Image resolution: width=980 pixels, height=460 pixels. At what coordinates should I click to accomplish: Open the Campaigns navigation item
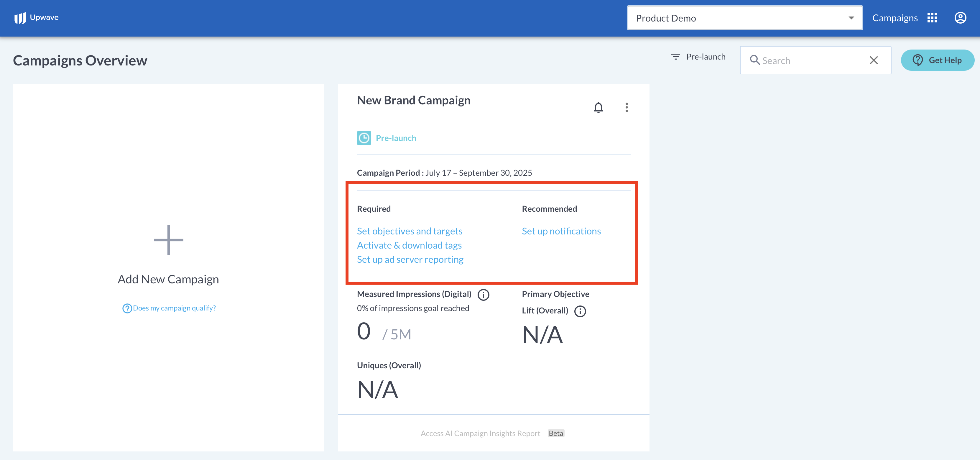pyautogui.click(x=895, y=18)
